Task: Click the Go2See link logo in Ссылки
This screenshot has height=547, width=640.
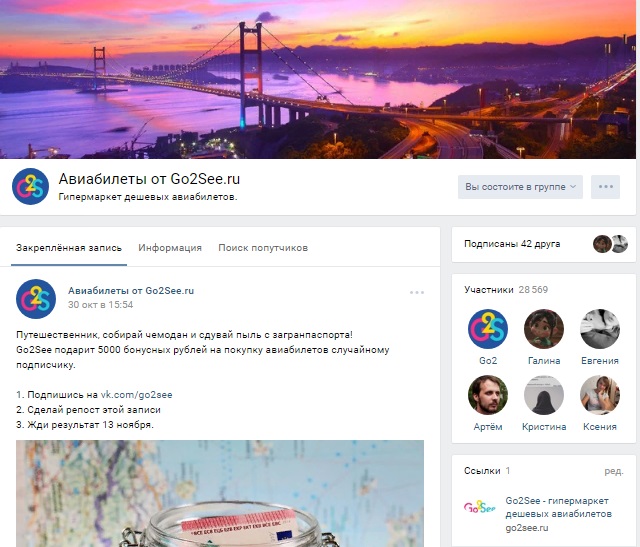Action: point(480,507)
